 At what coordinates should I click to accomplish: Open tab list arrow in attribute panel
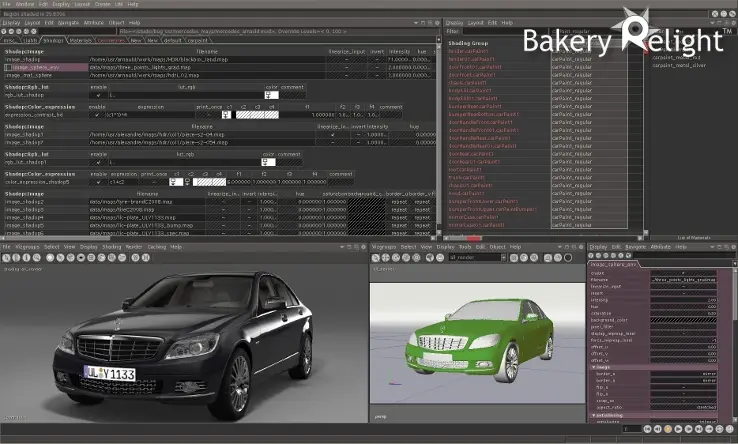pyautogui.click(x=735, y=264)
